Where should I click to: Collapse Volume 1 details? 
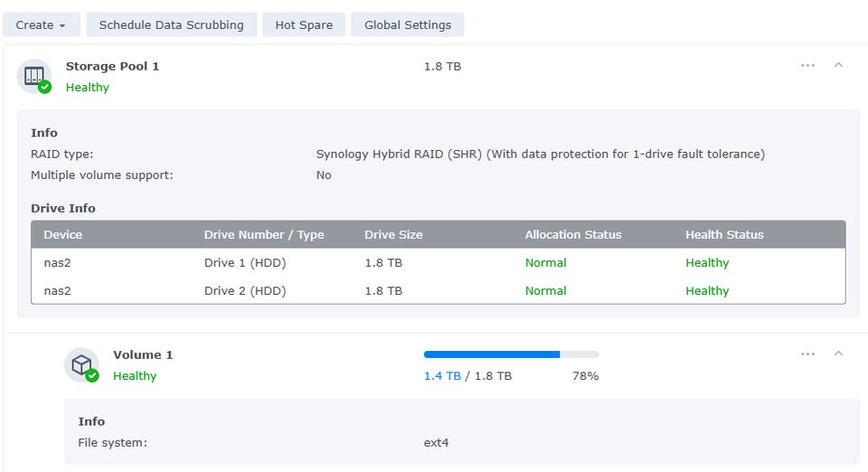839,354
